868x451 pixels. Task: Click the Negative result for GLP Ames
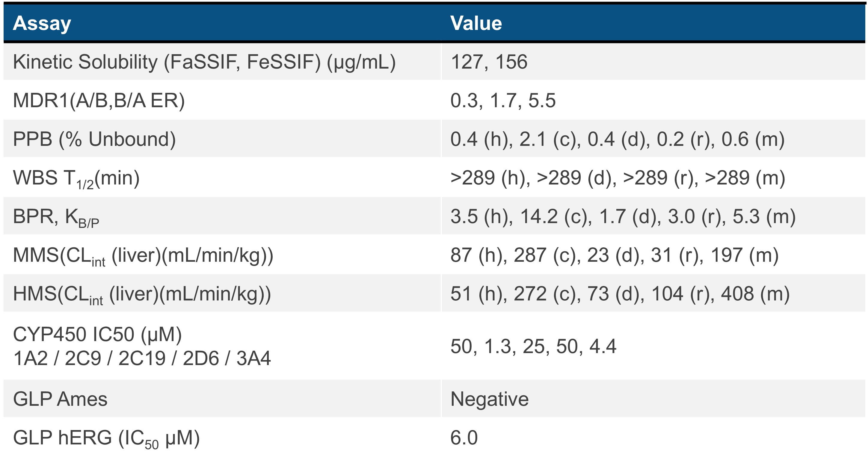pos(489,399)
